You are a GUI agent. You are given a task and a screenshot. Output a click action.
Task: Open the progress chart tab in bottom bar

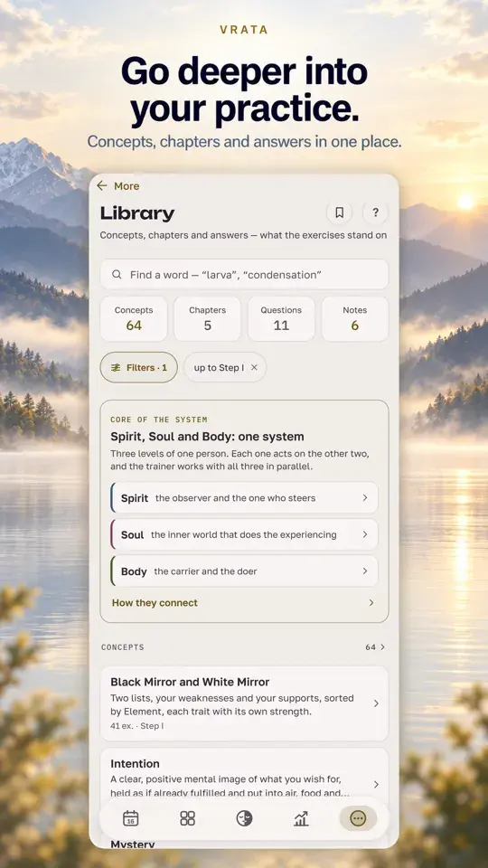[x=301, y=818]
